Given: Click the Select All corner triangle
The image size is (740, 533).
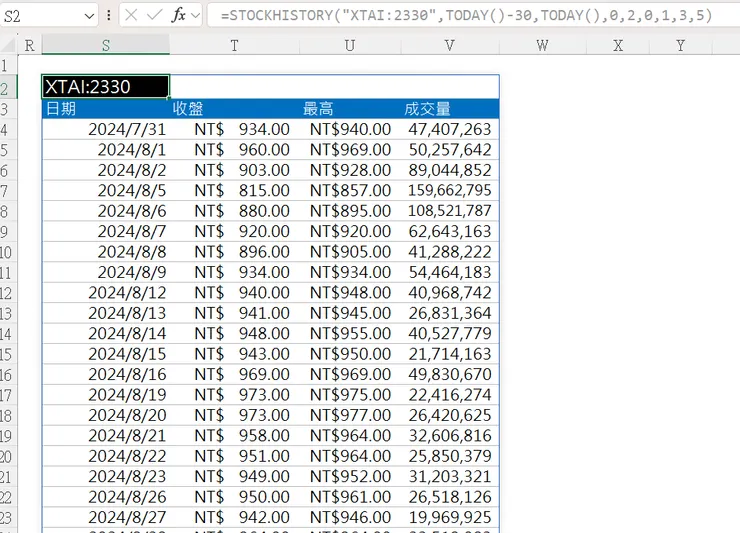Looking at the screenshot, I should click(8, 45).
